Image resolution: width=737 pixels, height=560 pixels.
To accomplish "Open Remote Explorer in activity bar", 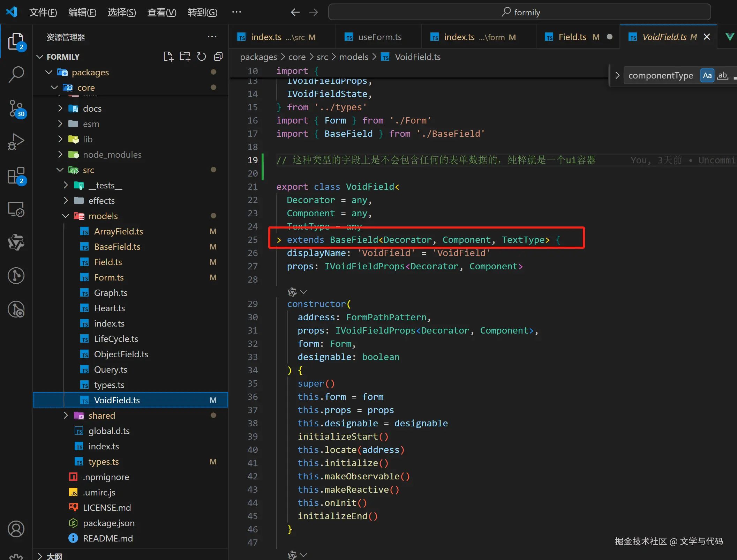I will coord(16,209).
